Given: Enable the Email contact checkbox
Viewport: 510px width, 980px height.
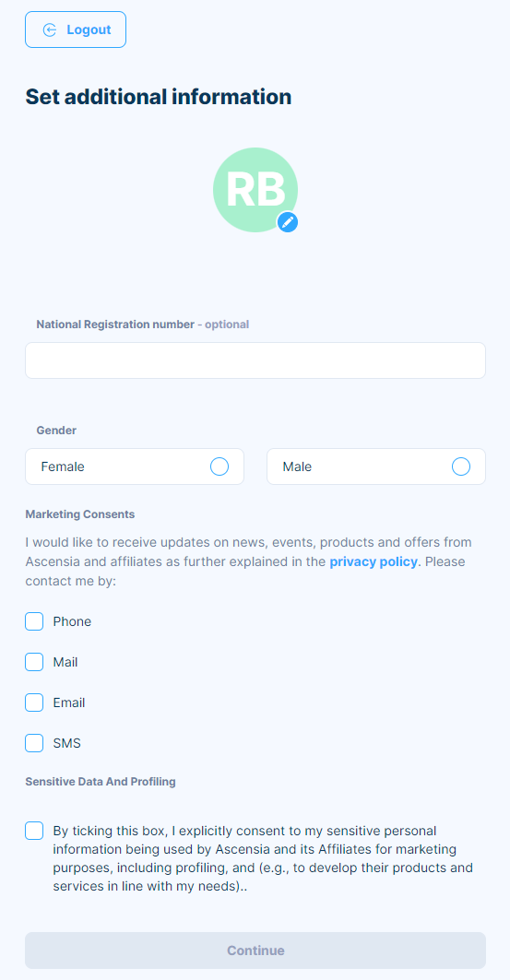Looking at the screenshot, I should (x=34, y=703).
